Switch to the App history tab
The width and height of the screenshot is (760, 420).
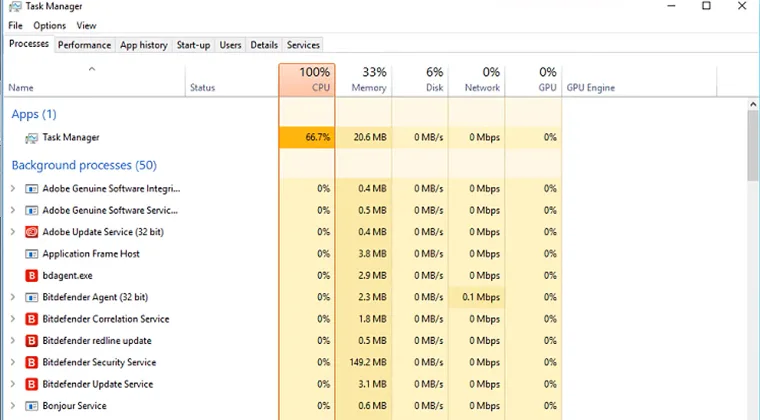point(144,45)
